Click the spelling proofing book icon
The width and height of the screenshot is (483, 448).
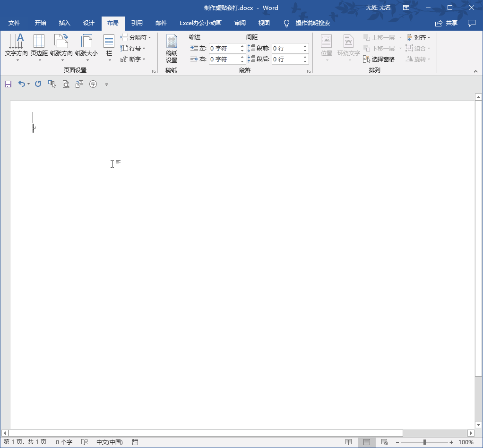click(85, 442)
